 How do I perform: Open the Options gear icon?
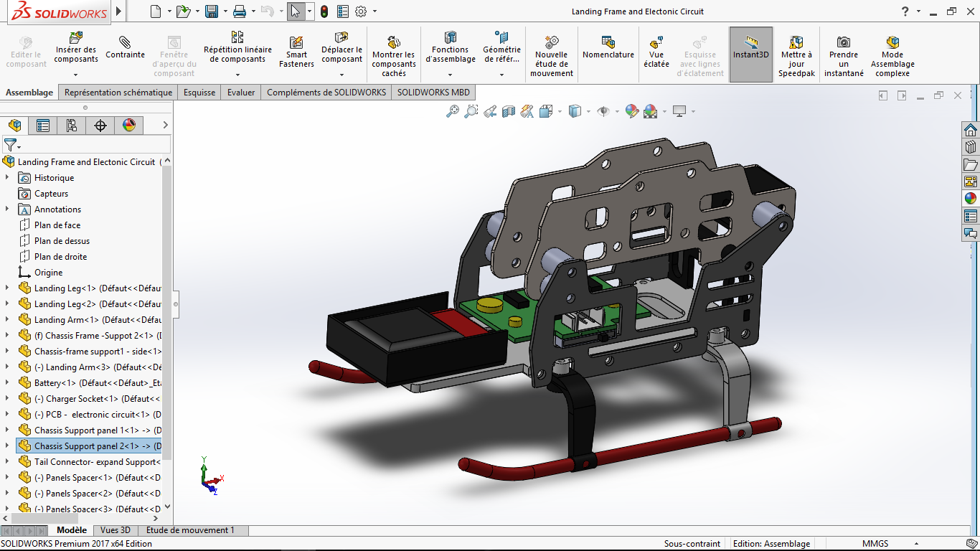pyautogui.click(x=361, y=11)
